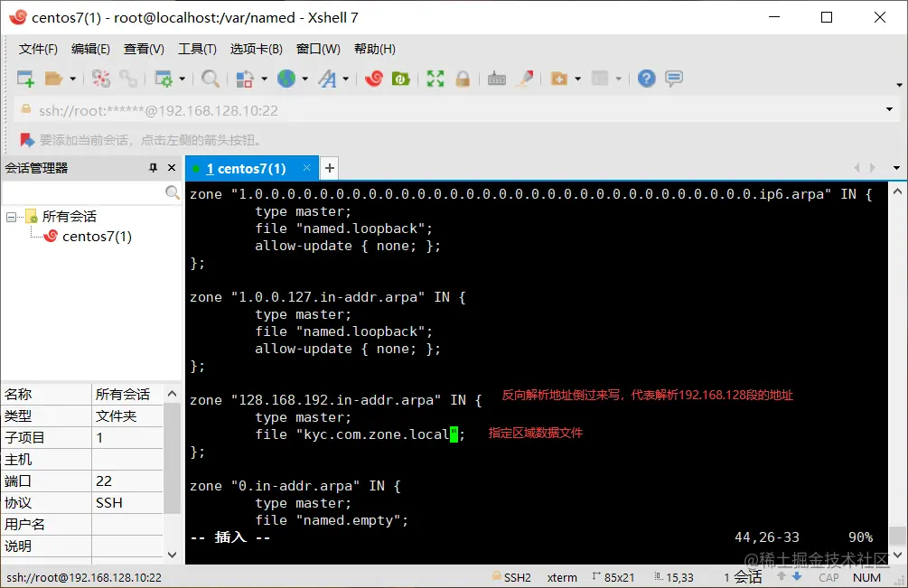Open the 工具(T) menu
Viewport: 908px width, 588px height.
pos(197,49)
